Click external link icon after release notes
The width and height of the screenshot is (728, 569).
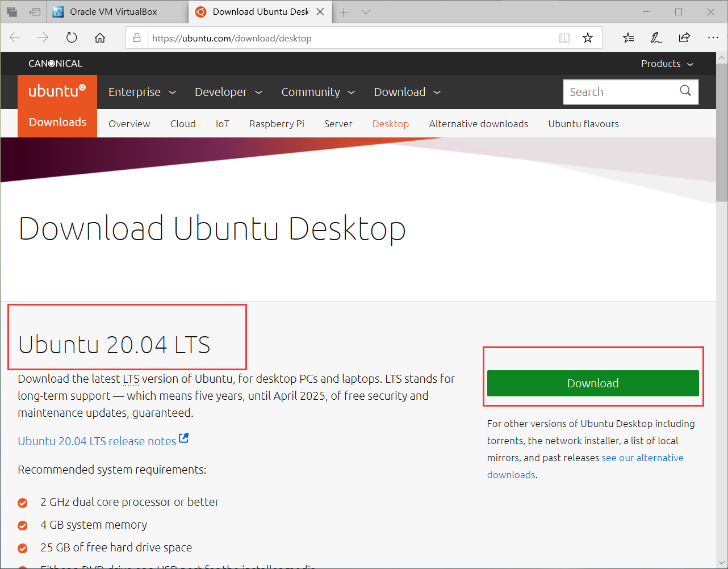183,438
